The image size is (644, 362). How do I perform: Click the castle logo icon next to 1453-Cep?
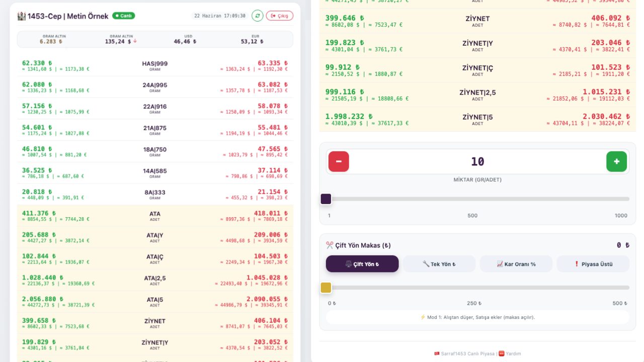pos(21,16)
